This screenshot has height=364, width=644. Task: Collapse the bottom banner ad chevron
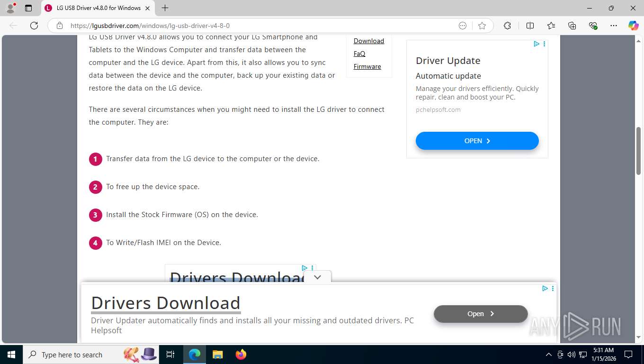point(318,277)
